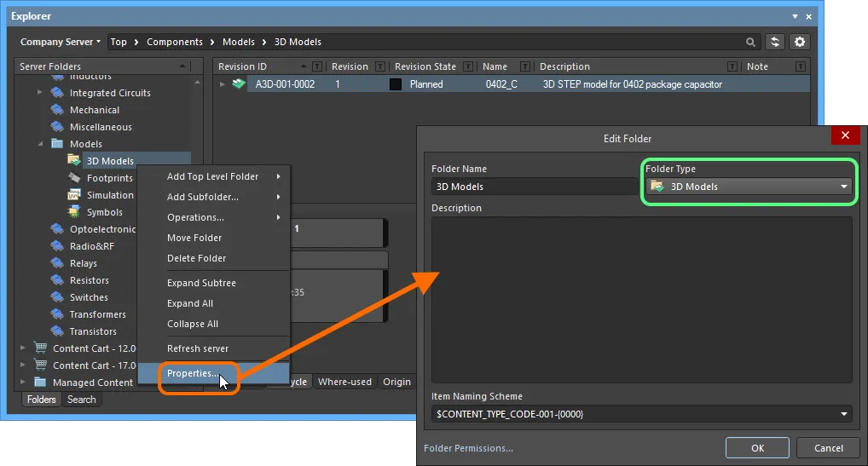This screenshot has height=466, width=868.
Task: Open the Explorer panel options arrow
Action: pos(795,16)
